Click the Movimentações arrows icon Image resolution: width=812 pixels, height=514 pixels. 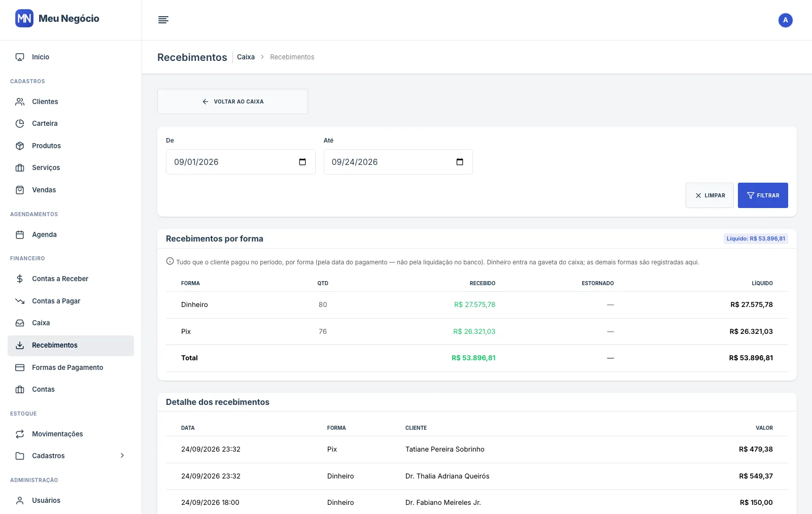[20, 434]
